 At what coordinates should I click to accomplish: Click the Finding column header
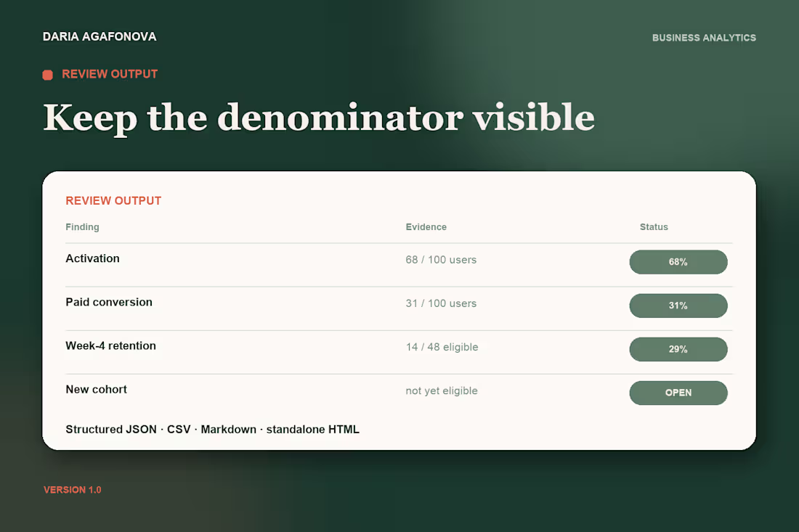coord(82,227)
